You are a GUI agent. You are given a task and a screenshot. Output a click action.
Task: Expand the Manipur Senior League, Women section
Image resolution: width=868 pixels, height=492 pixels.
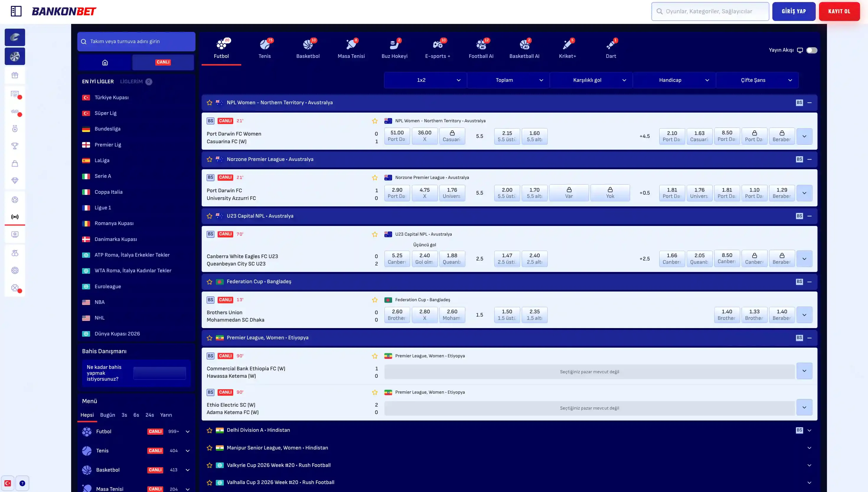(809, 448)
